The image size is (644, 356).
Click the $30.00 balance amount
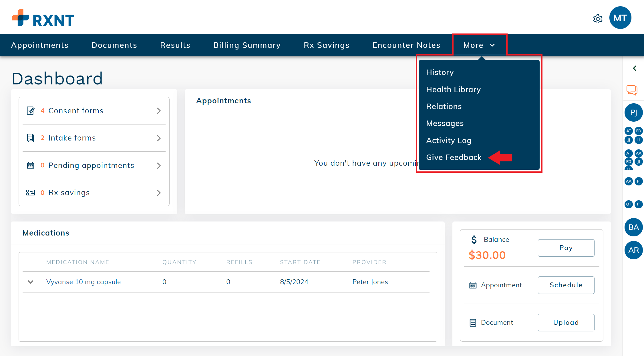point(487,255)
